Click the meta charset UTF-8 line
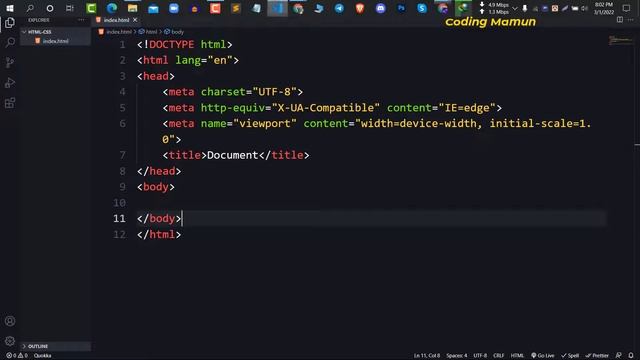Viewport: 640px width, 360px height. pos(232,92)
